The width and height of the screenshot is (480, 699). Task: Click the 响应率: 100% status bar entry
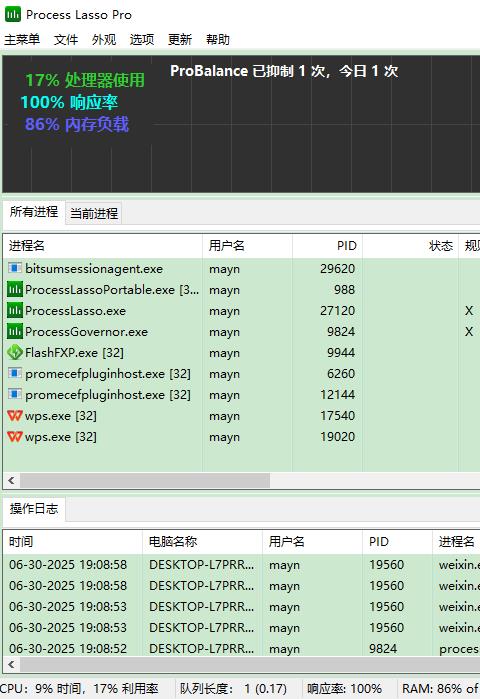click(x=344, y=689)
